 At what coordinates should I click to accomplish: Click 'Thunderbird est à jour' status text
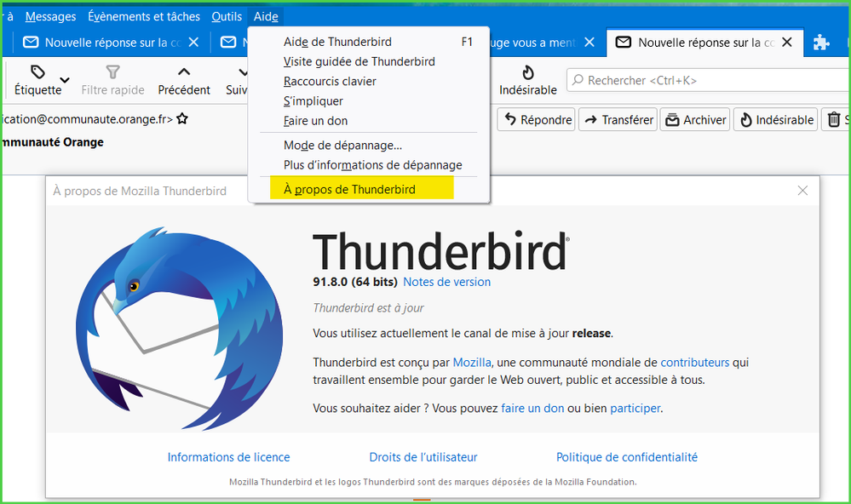pos(368,307)
